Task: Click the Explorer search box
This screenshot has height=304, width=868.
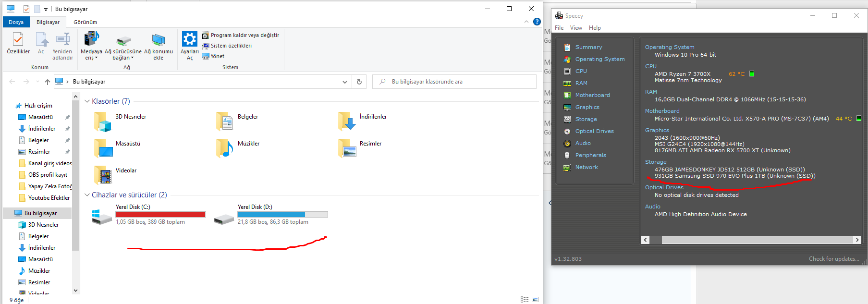Action: point(454,82)
